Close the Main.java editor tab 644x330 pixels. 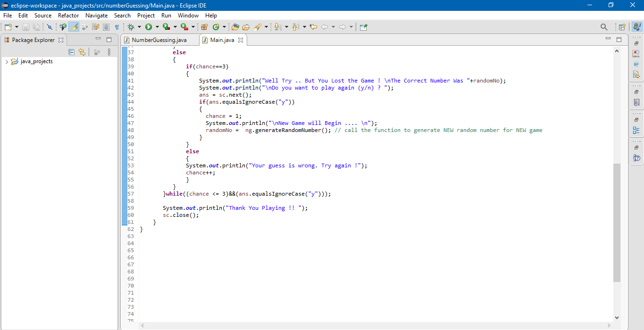point(240,40)
